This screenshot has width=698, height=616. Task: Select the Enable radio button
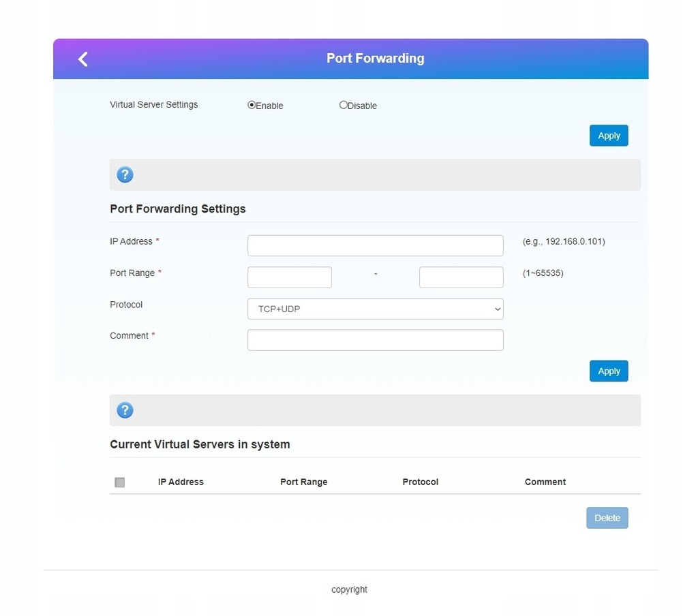tap(252, 105)
